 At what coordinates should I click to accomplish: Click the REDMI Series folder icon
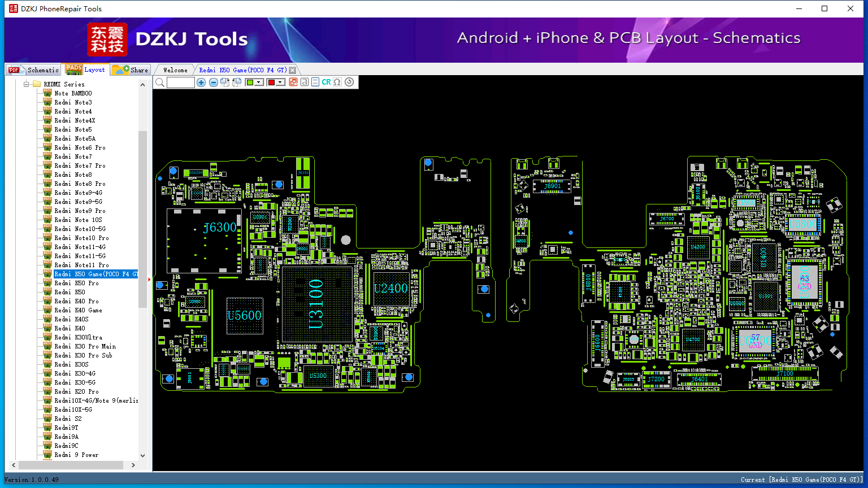[x=37, y=84]
